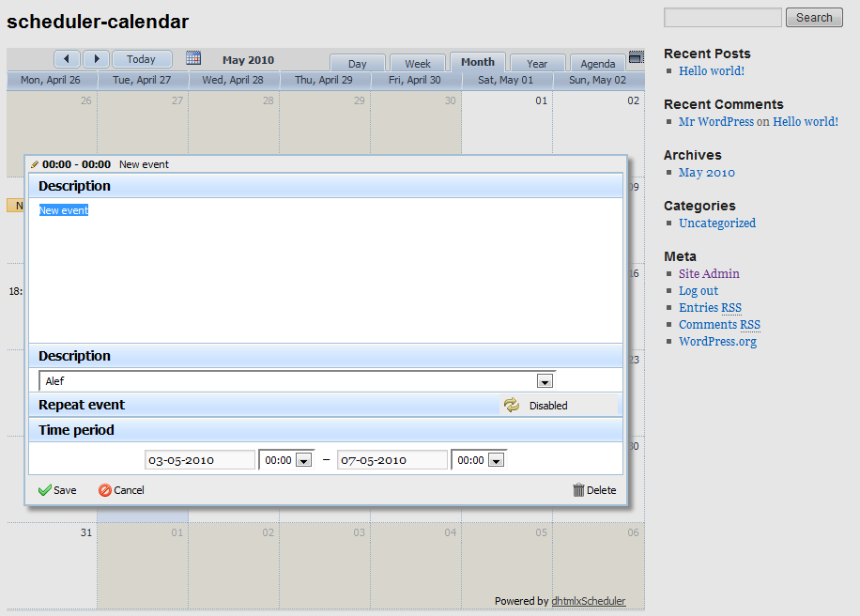The image size is (860, 616).
Task: Click the trash can Delete icon
Action: coord(578,490)
